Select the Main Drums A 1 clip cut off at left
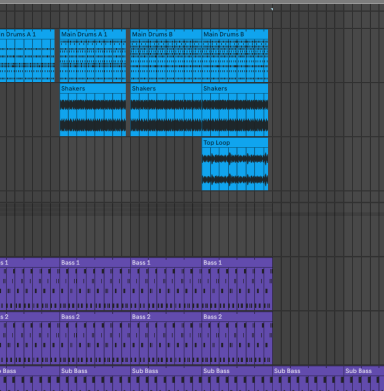Image resolution: width=384 pixels, height=391 pixels. point(27,56)
